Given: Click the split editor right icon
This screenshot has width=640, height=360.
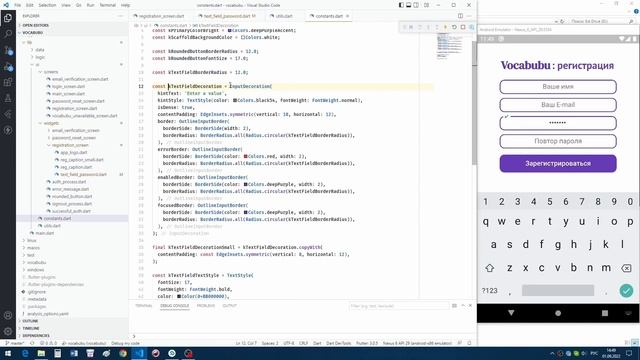Looking at the screenshot, I should point(460,16).
